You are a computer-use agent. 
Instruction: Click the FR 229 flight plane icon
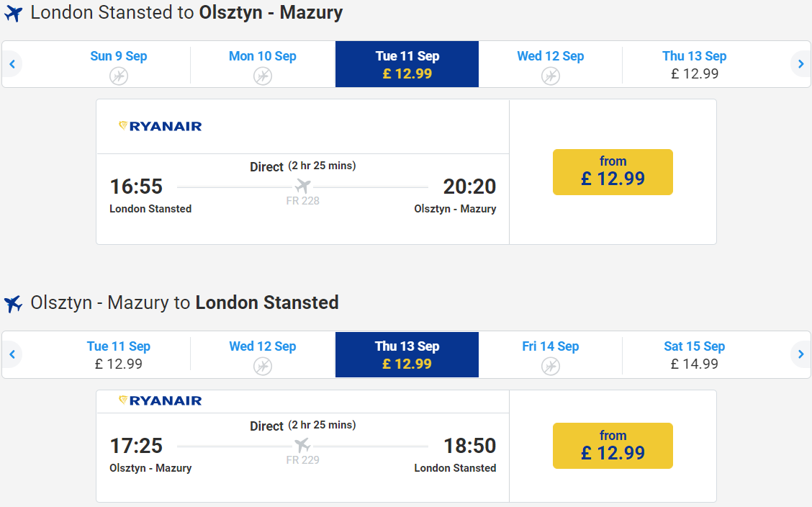pyautogui.click(x=303, y=445)
